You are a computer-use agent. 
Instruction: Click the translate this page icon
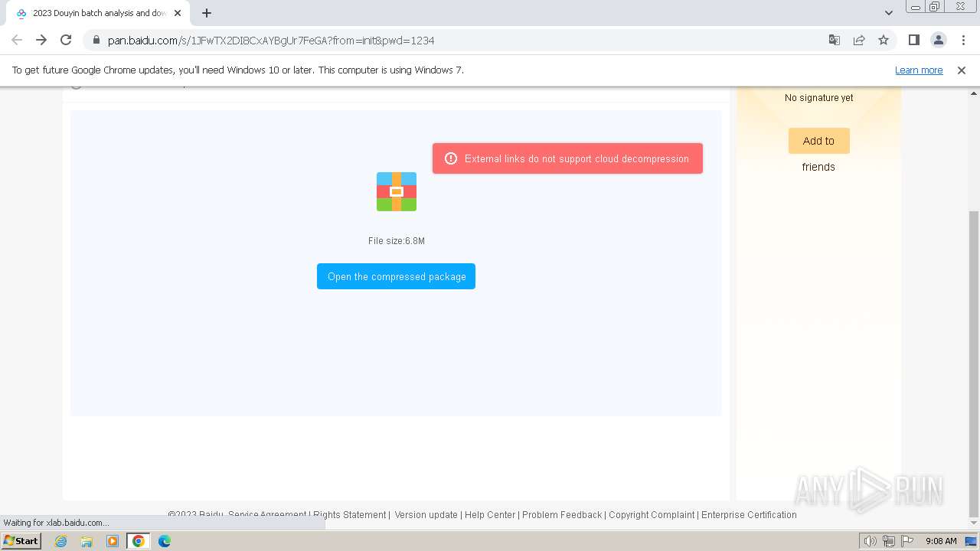click(835, 41)
